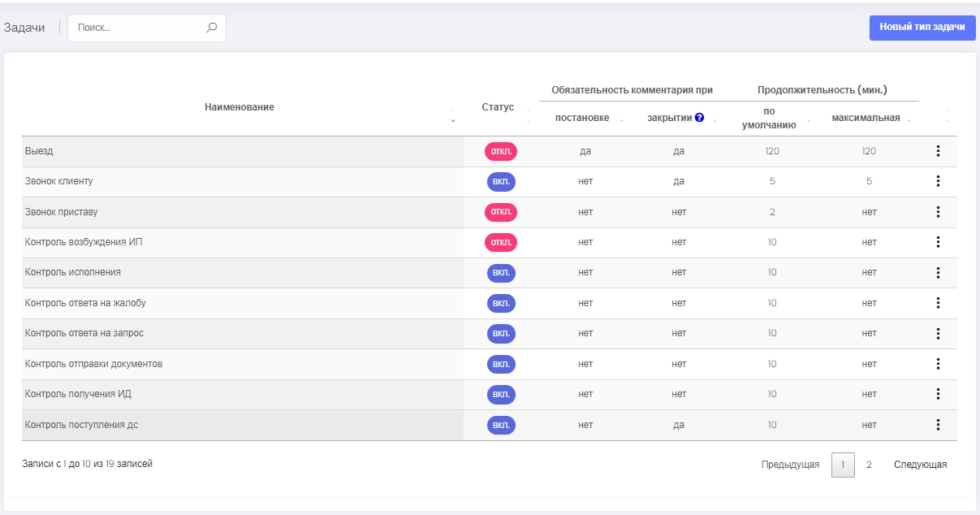Click into the Поиск search field
This screenshot has height=515, width=980.
tap(138, 28)
